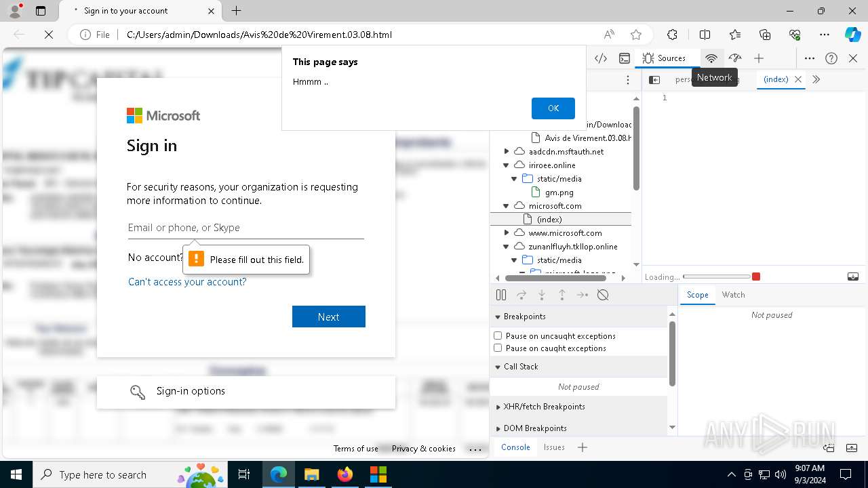Viewport: 868px width, 488px height.
Task: Close the (index) editor tab
Action: [798, 79]
